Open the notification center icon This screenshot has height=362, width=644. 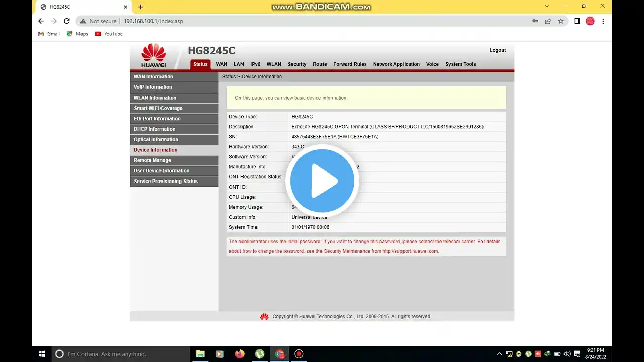pos(577,354)
